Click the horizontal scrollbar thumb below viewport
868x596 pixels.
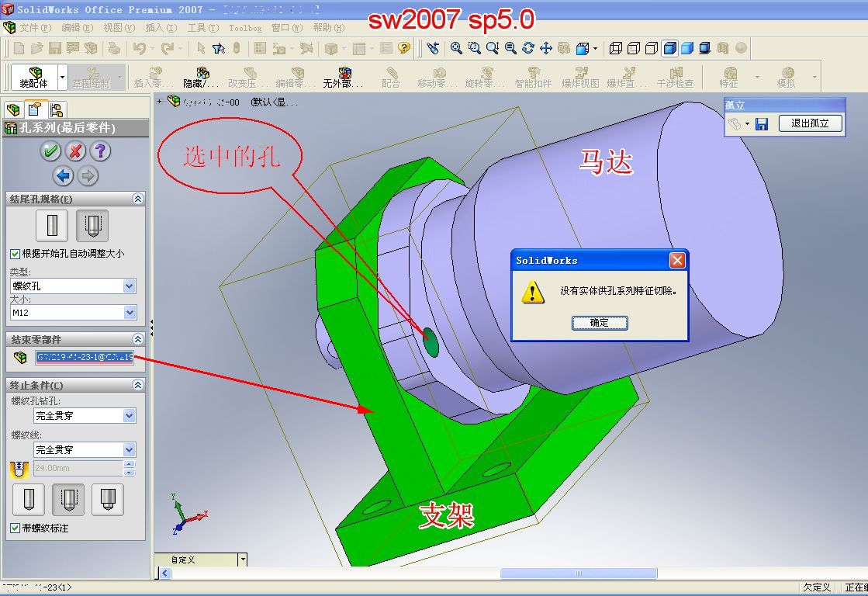coord(579,573)
